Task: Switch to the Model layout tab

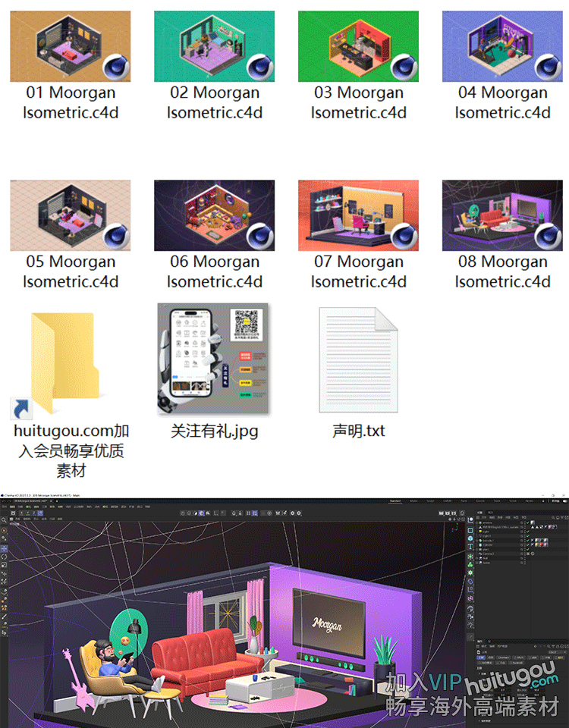Action: point(414,501)
